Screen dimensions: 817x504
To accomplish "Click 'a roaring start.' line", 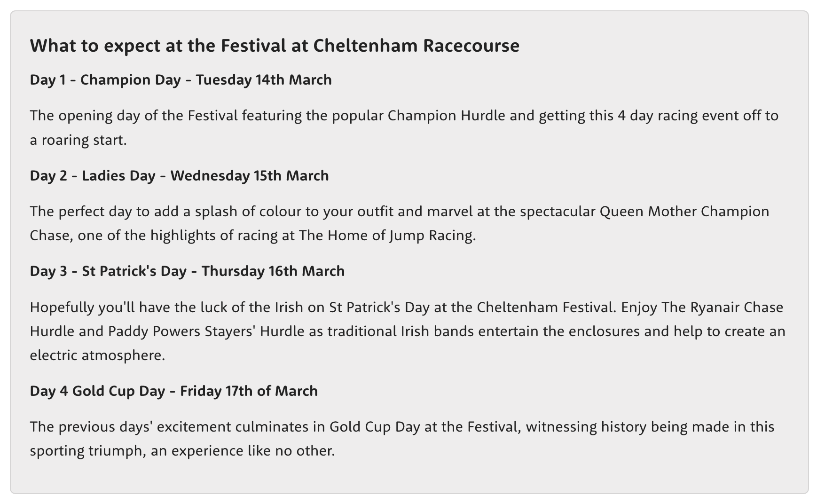I will (x=79, y=140).
